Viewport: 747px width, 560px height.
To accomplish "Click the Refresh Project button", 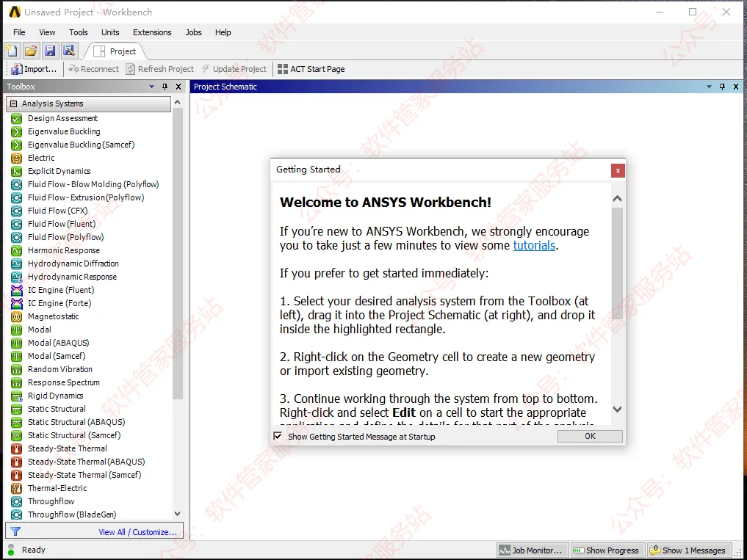I will point(160,69).
